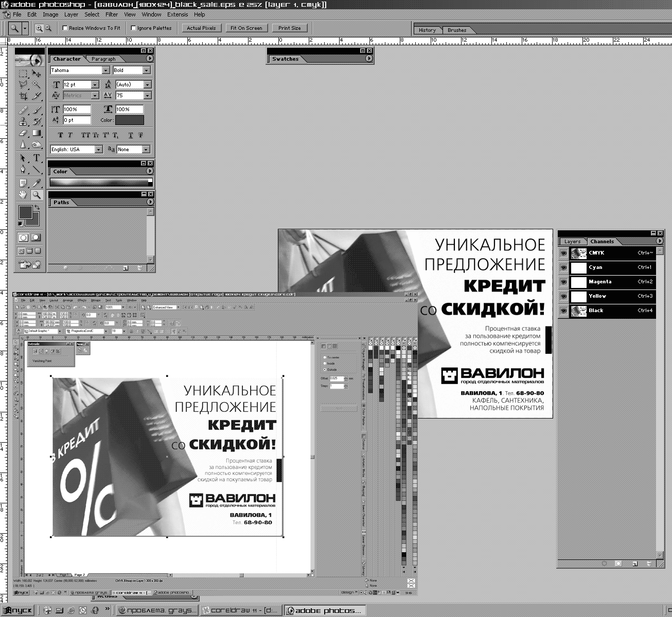Hide the CMYK composite channel eye
The height and width of the screenshot is (617, 672).
[564, 253]
